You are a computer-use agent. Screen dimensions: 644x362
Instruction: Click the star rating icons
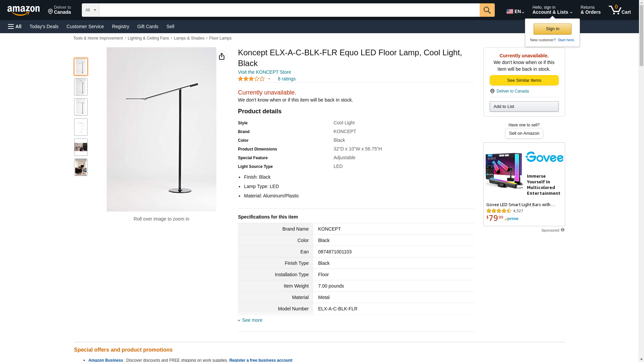(251, 79)
